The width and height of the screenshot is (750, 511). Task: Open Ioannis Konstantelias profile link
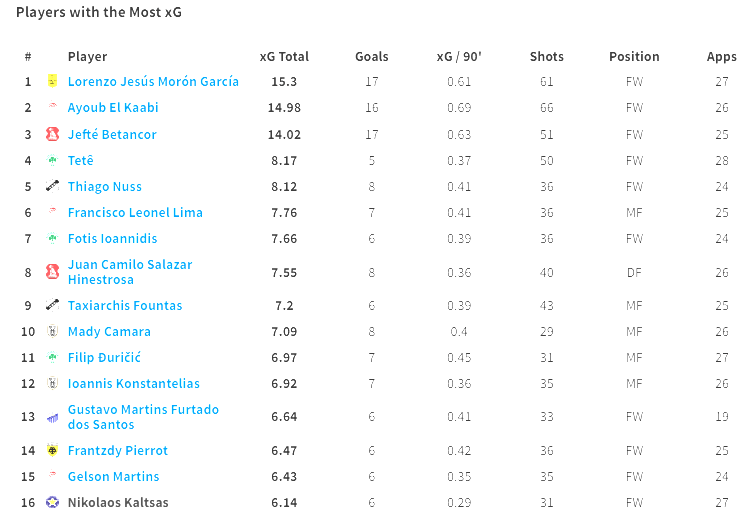pyautogui.click(x=133, y=383)
